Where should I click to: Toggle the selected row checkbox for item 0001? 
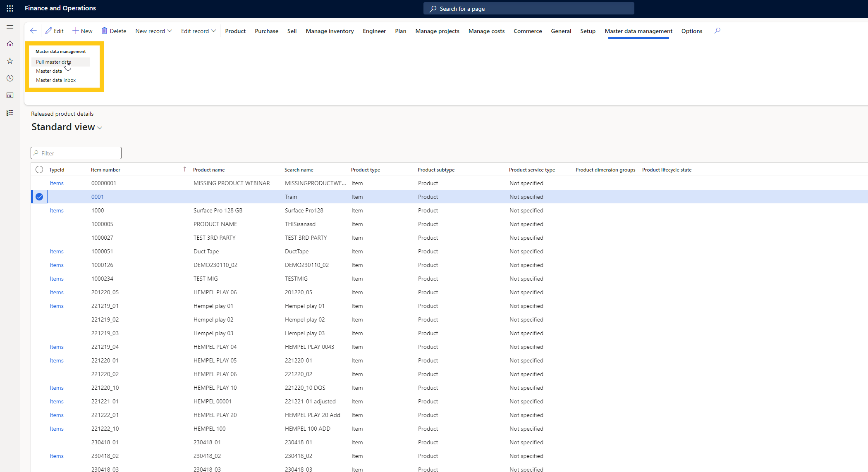pyautogui.click(x=40, y=196)
